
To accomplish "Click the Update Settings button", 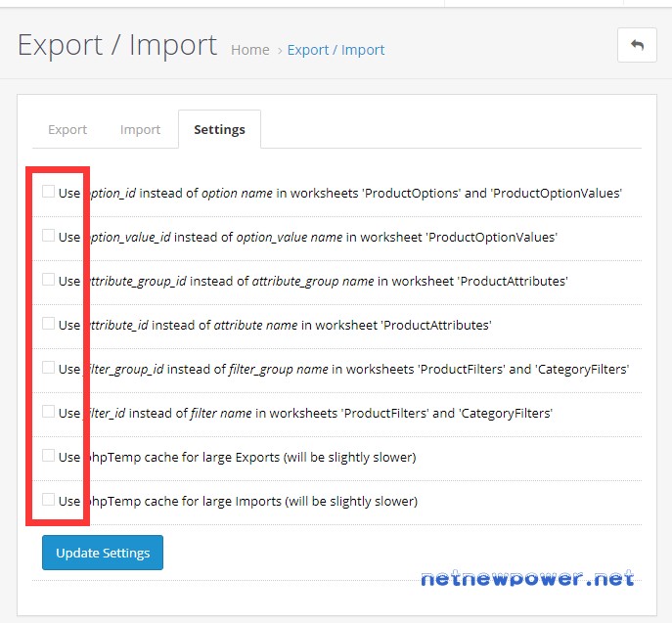I will (x=103, y=553).
